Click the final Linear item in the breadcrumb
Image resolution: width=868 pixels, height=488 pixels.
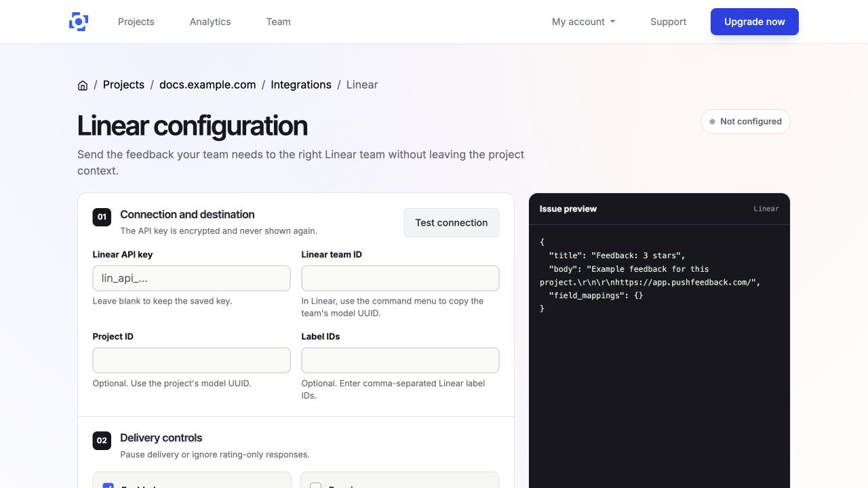pyautogui.click(x=362, y=85)
